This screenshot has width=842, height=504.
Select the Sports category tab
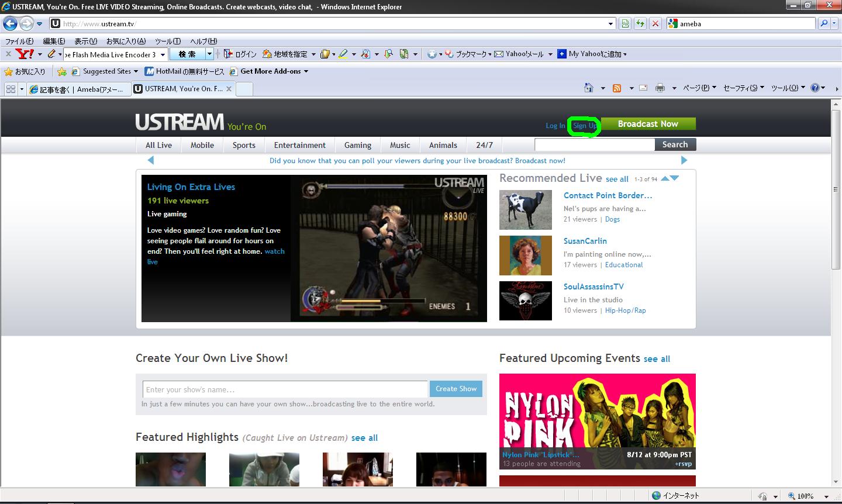point(244,145)
